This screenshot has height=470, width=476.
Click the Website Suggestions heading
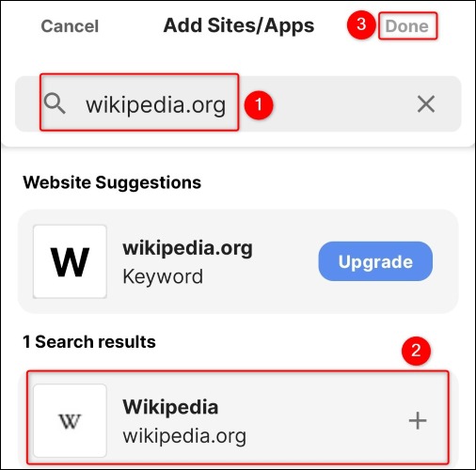(x=112, y=182)
